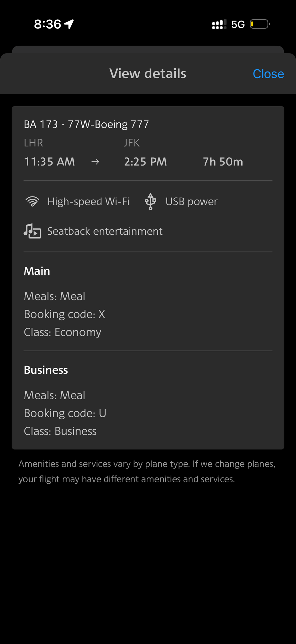296x644 pixels.
Task: Tap the cellular signal bars icon
Action: (219, 24)
